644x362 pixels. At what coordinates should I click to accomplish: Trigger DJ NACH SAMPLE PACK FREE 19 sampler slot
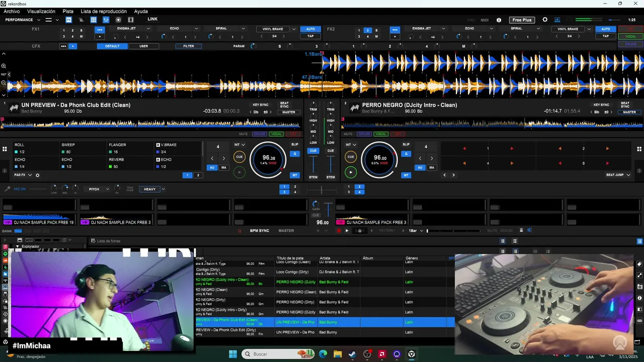[x=39, y=219]
